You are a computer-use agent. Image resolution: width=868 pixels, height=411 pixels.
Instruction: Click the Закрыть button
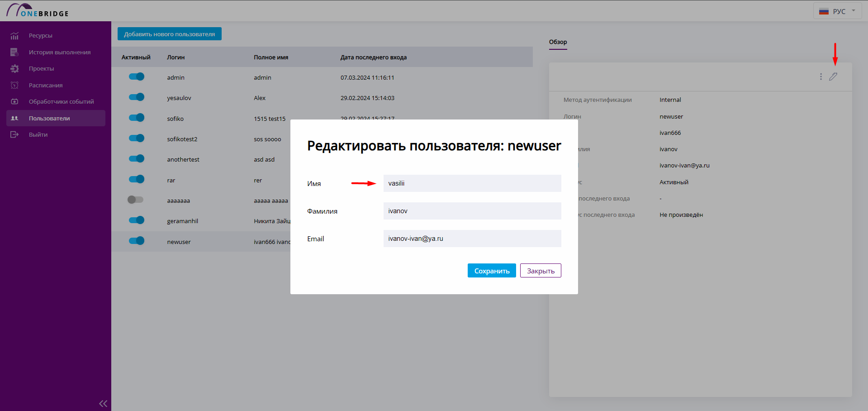(541, 271)
